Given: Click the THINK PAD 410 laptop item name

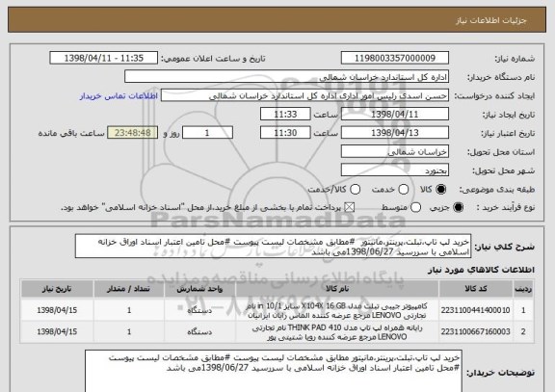Looking at the screenshot, I should (336, 332).
